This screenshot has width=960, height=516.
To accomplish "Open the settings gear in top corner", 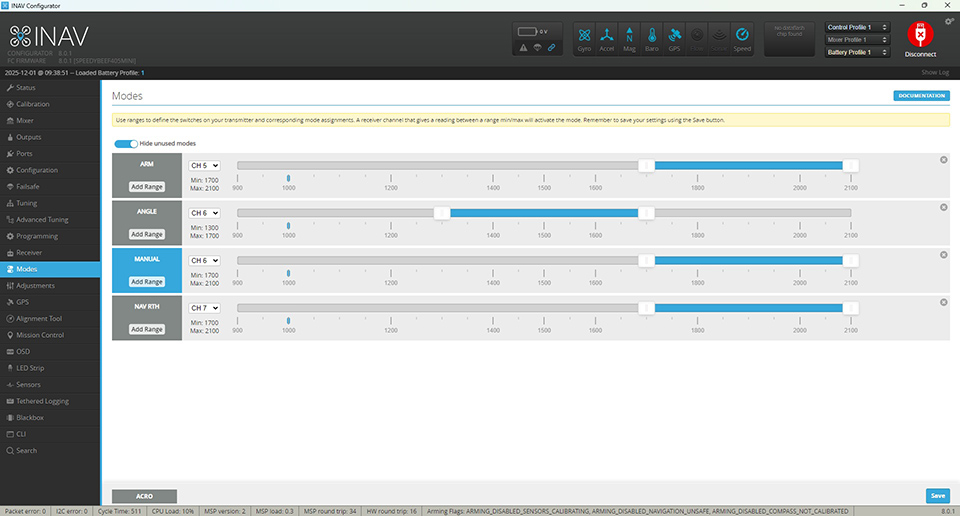I will [949, 21].
